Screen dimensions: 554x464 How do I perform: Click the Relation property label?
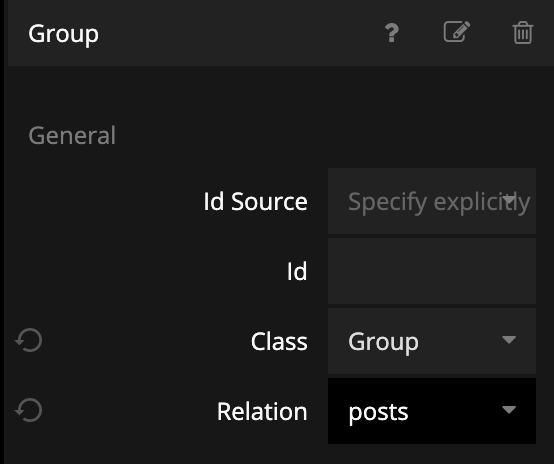pos(262,411)
